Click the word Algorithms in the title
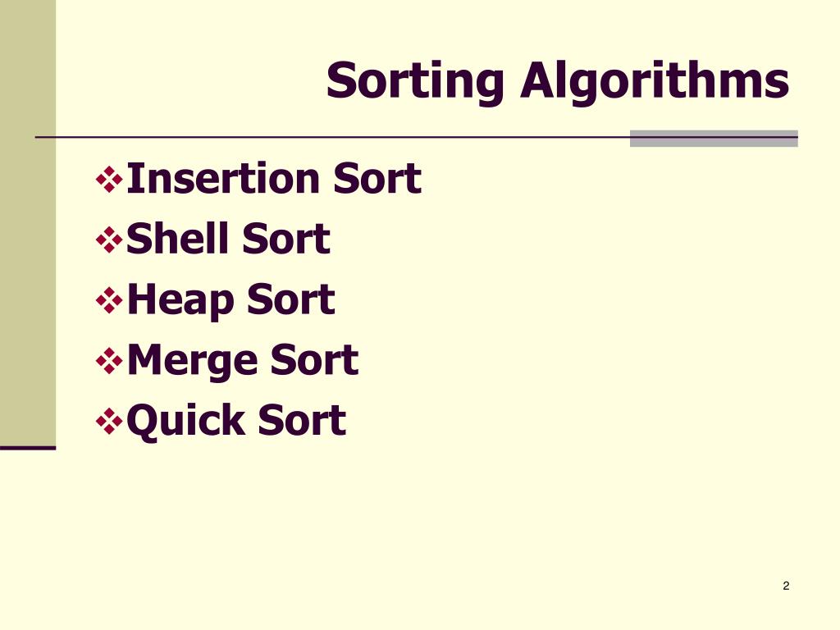840x630 pixels. pyautogui.click(x=655, y=81)
